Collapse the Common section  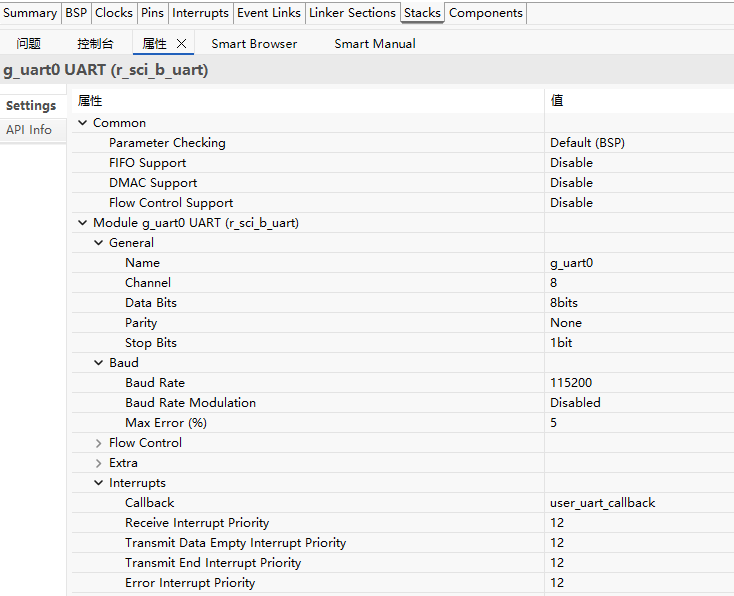tap(83, 123)
